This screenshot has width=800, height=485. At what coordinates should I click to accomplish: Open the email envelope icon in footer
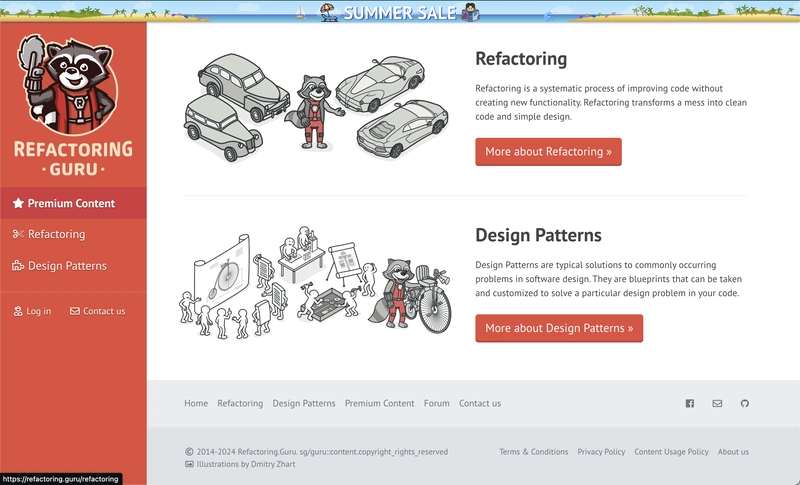717,403
